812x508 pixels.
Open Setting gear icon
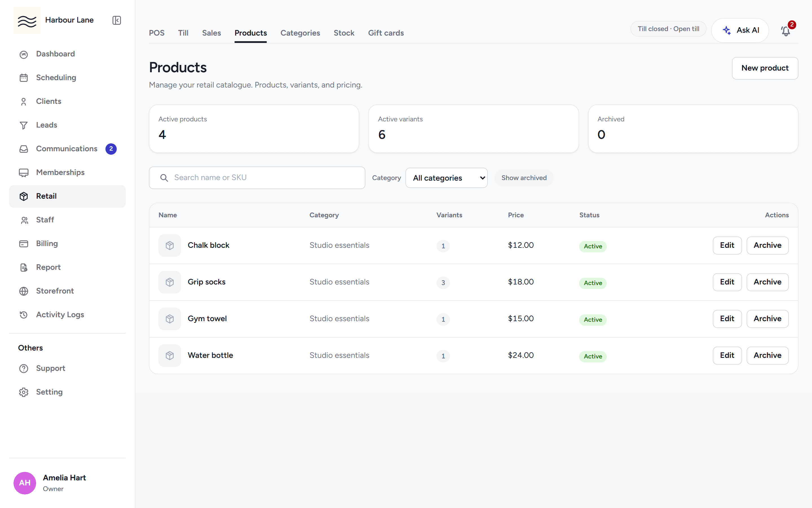coord(23,392)
